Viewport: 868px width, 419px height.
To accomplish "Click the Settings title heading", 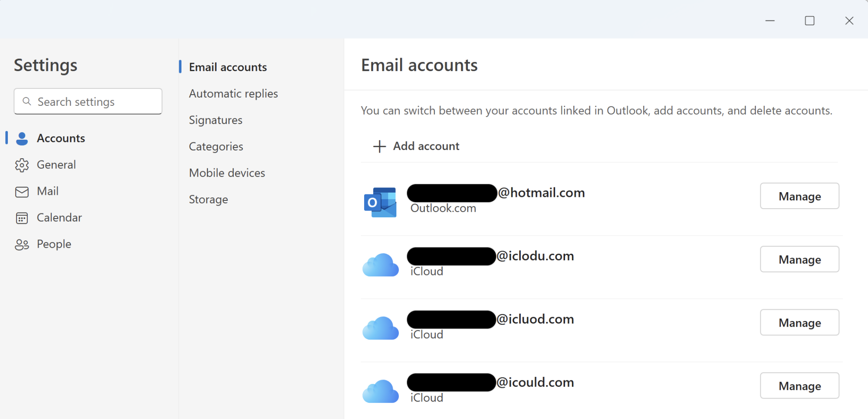I will click(x=46, y=65).
